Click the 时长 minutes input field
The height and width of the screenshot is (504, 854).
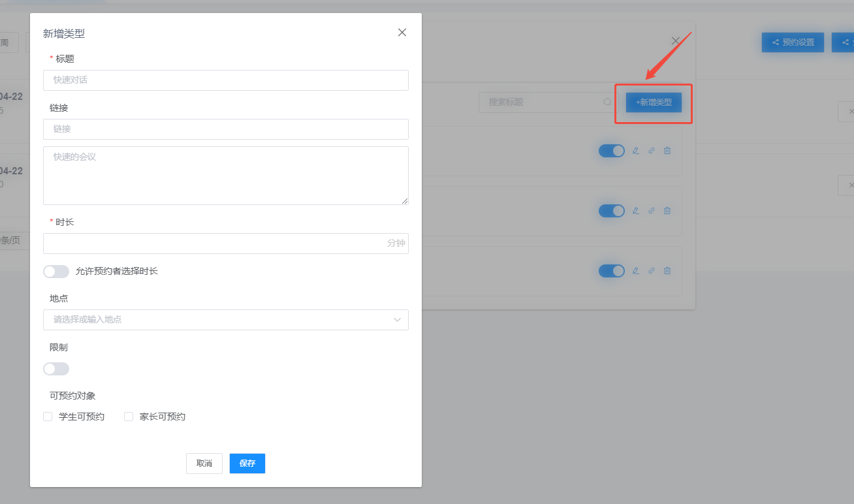pyautogui.click(x=226, y=244)
